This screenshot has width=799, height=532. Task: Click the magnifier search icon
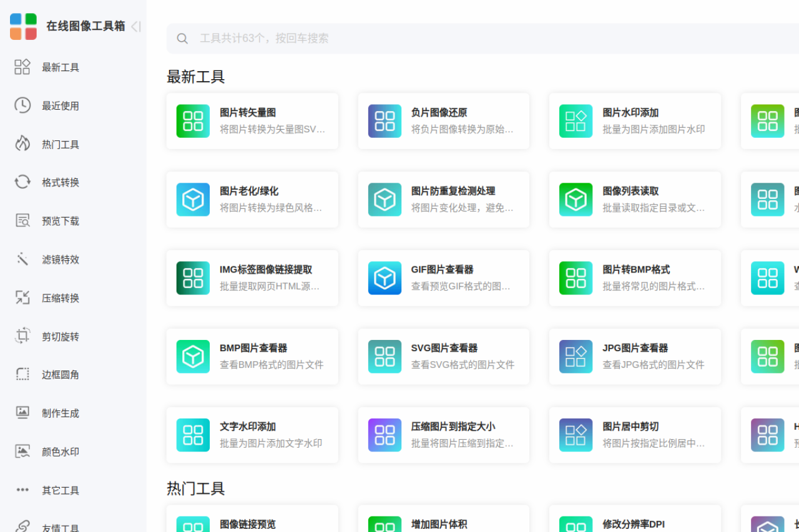tap(182, 39)
